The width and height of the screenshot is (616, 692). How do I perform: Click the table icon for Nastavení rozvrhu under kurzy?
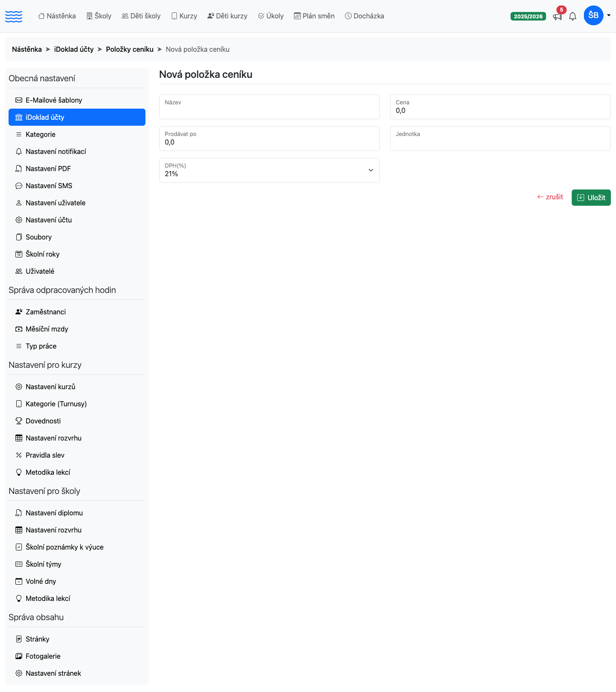point(19,438)
